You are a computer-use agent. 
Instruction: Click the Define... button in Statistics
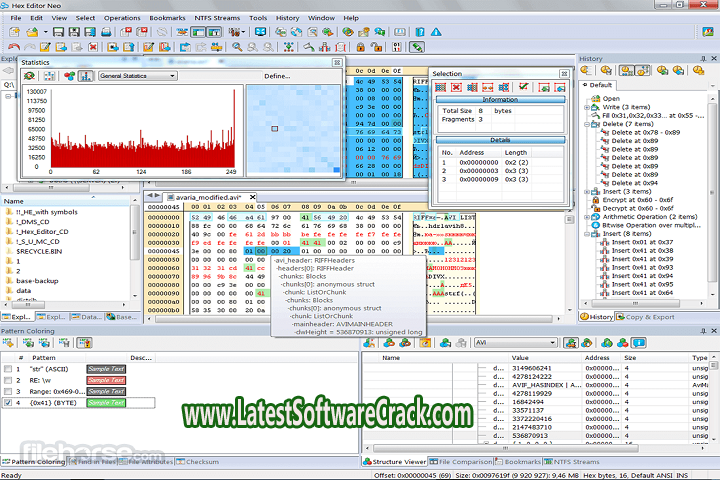pos(278,76)
